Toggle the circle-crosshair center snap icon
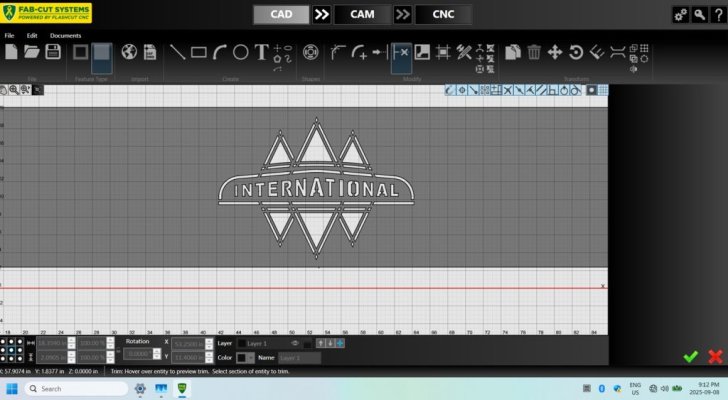The height and width of the screenshot is (400, 728). point(462,90)
